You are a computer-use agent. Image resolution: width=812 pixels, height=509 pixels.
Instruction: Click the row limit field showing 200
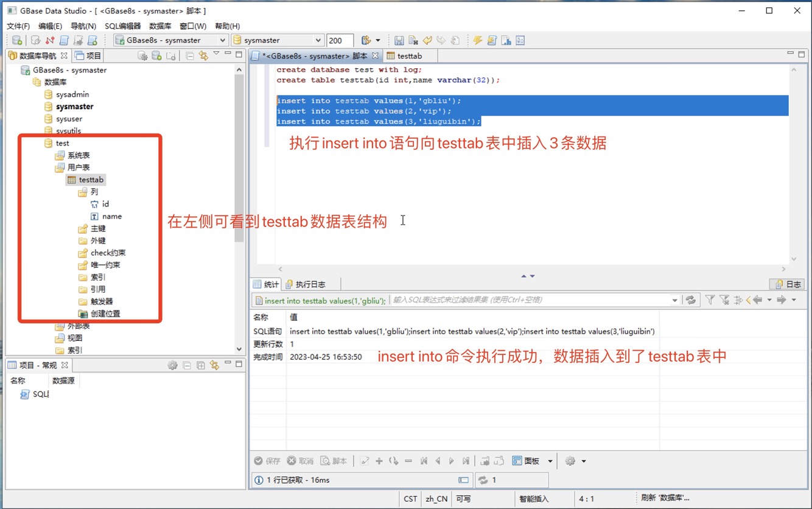[340, 40]
